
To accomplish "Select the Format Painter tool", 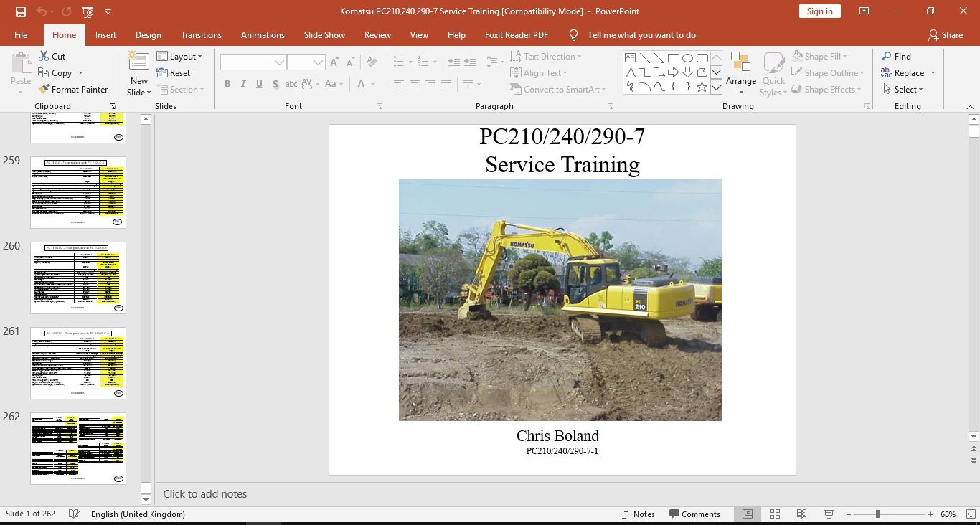I will click(72, 90).
